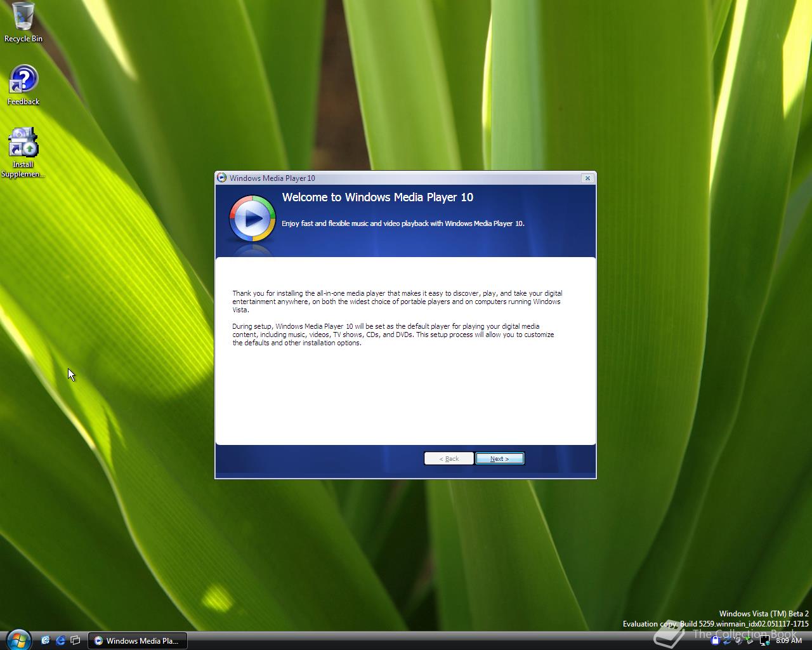This screenshot has height=650, width=812.
Task: Click the first Quick Launch icon beside the Start orb
Action: click(45, 640)
